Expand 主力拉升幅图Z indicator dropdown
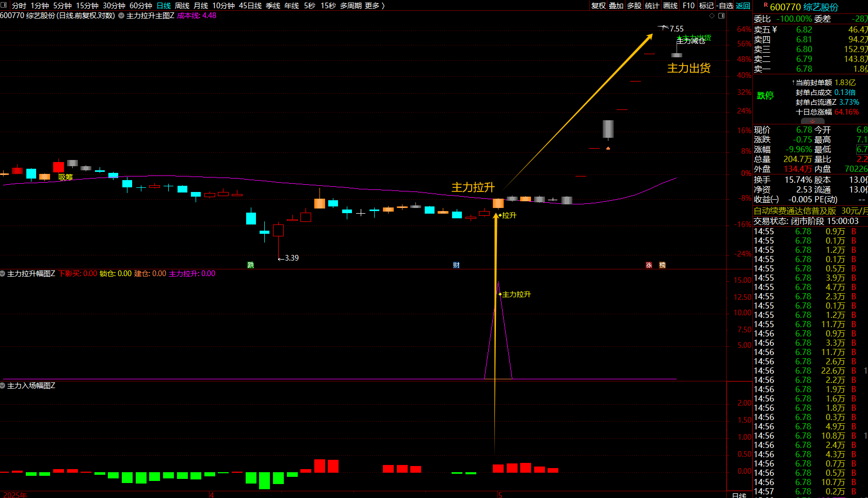 tap(3, 274)
